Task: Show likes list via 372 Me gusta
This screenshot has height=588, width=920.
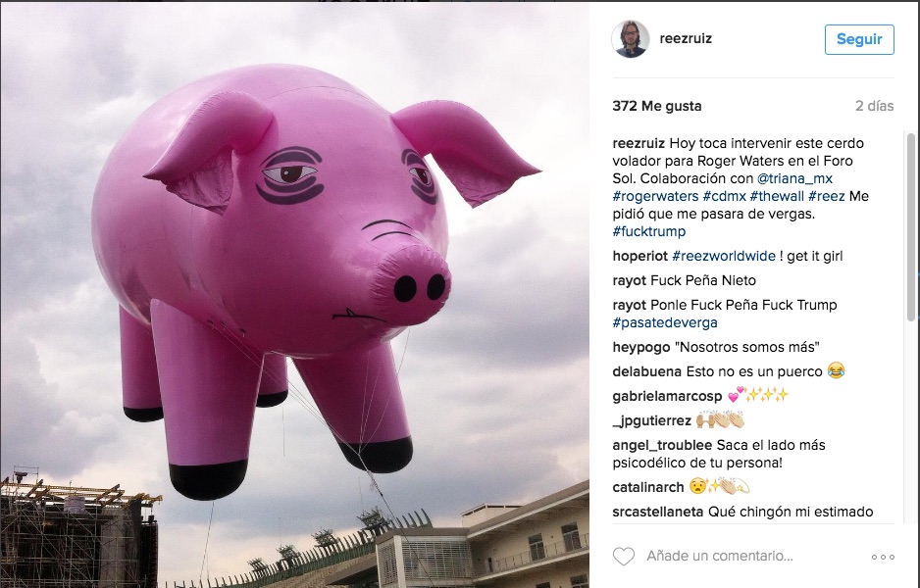Action: (x=656, y=106)
